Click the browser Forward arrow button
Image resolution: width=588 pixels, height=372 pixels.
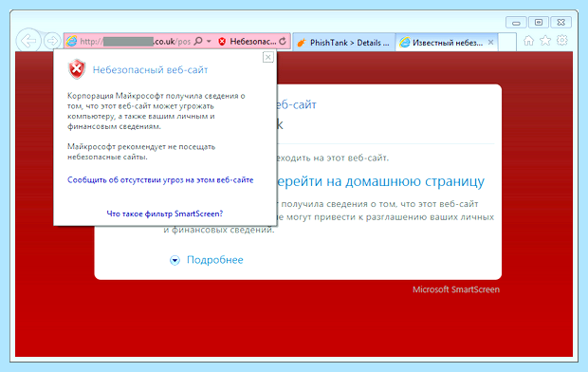click(x=52, y=41)
